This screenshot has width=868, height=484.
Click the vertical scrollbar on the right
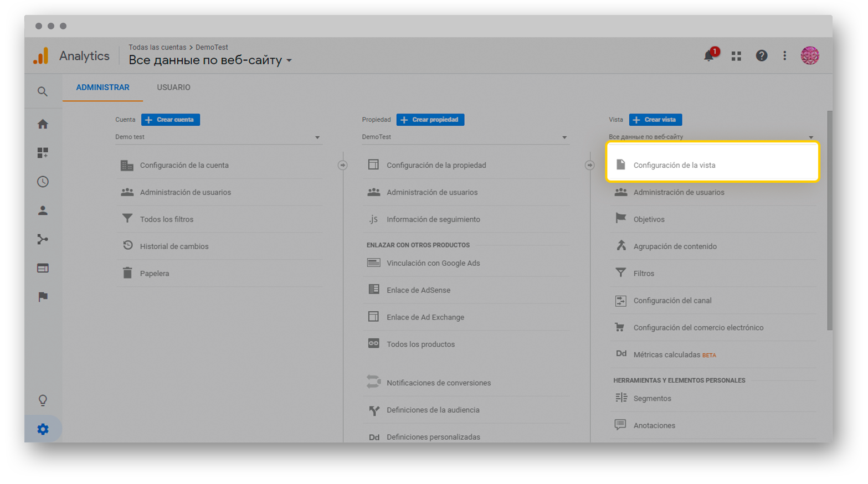(829, 220)
